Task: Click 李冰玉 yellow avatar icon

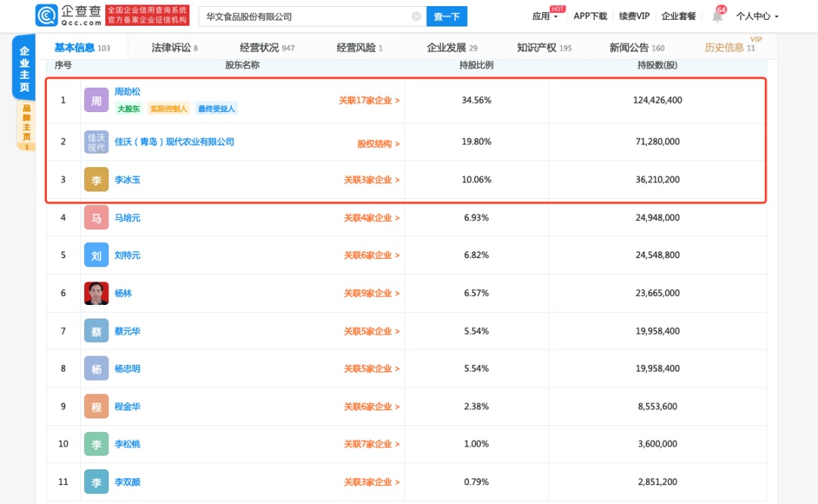Action: pos(96,180)
